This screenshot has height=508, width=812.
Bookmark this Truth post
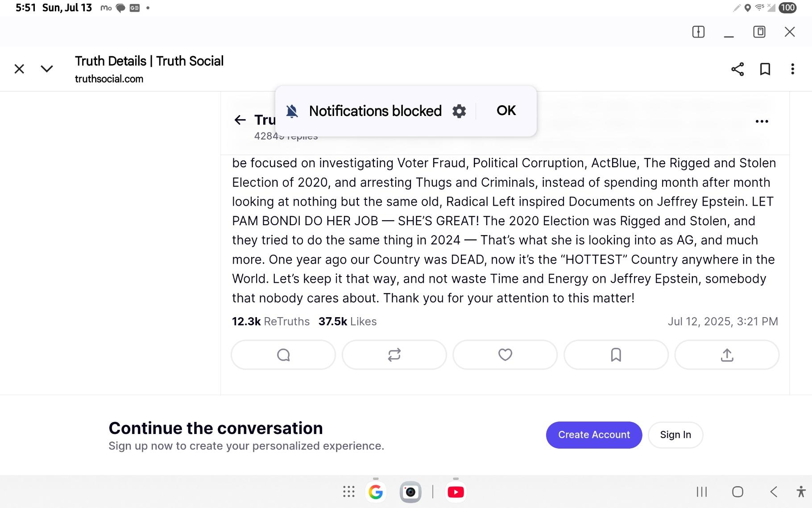point(616,355)
